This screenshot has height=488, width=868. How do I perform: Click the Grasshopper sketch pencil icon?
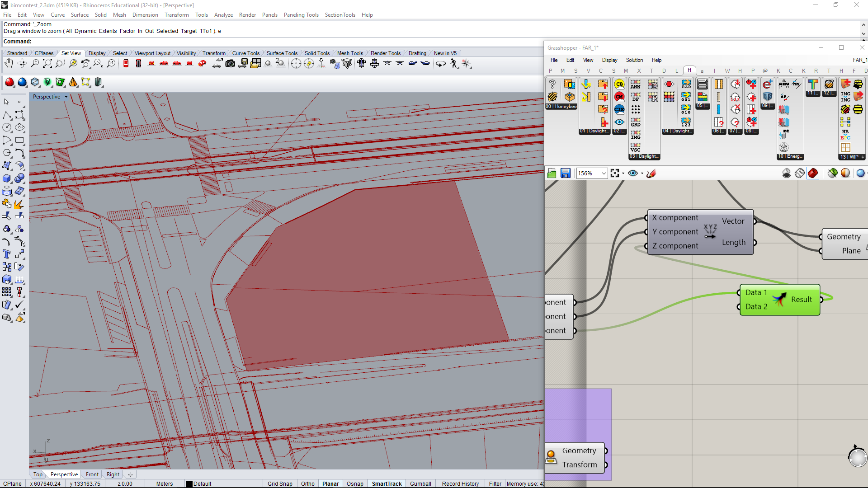[x=651, y=173]
